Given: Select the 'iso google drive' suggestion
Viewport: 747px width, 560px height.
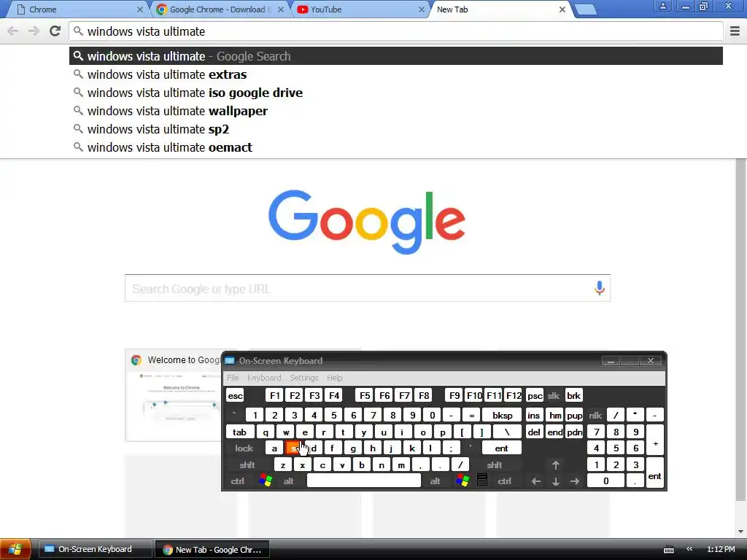Looking at the screenshot, I should click(396, 93).
